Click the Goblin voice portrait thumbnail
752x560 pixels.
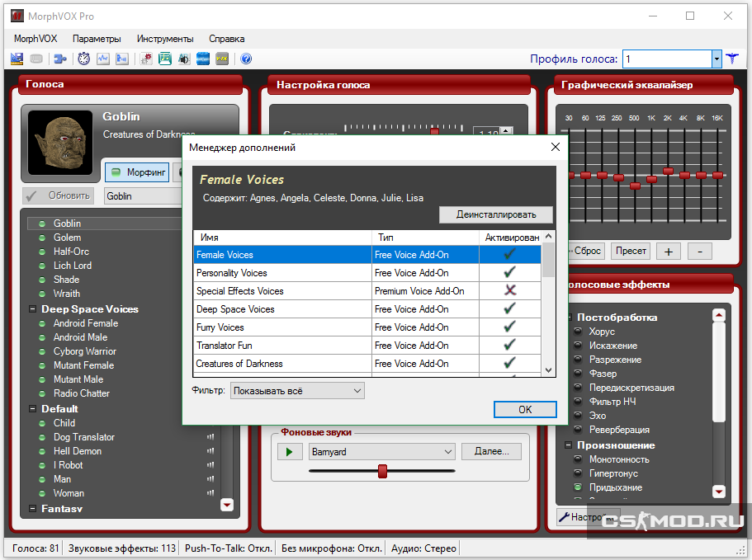coord(60,143)
